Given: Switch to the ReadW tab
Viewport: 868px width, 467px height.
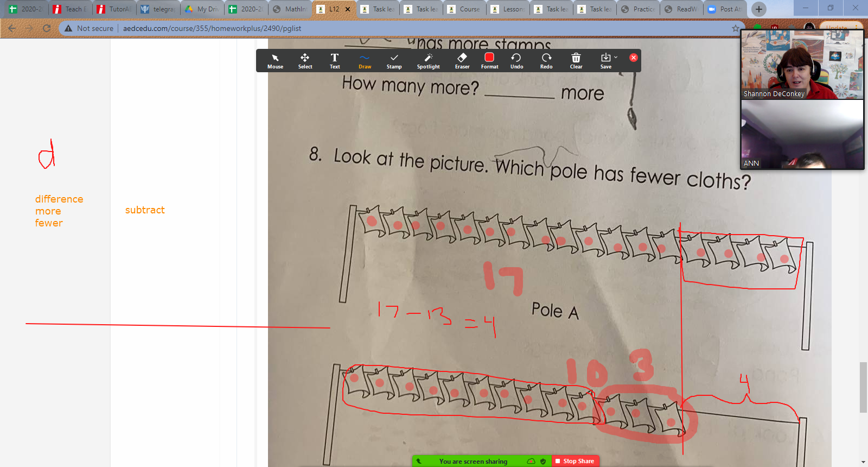Looking at the screenshot, I should (682, 9).
